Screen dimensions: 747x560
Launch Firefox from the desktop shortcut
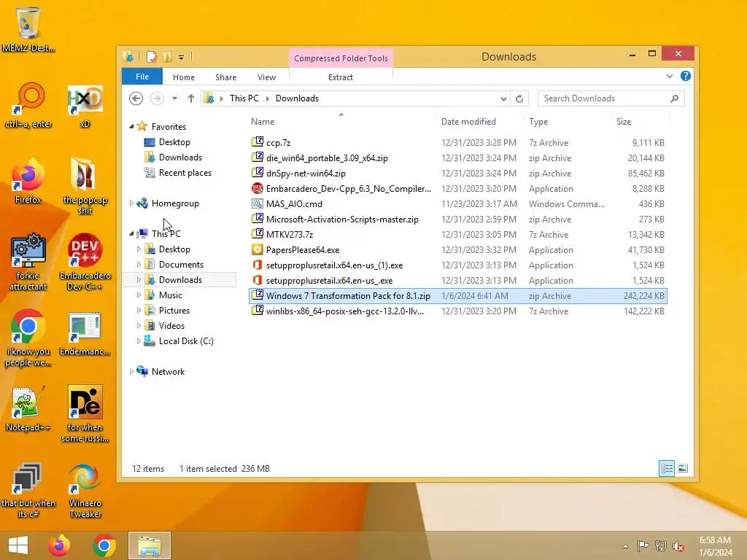[28, 181]
